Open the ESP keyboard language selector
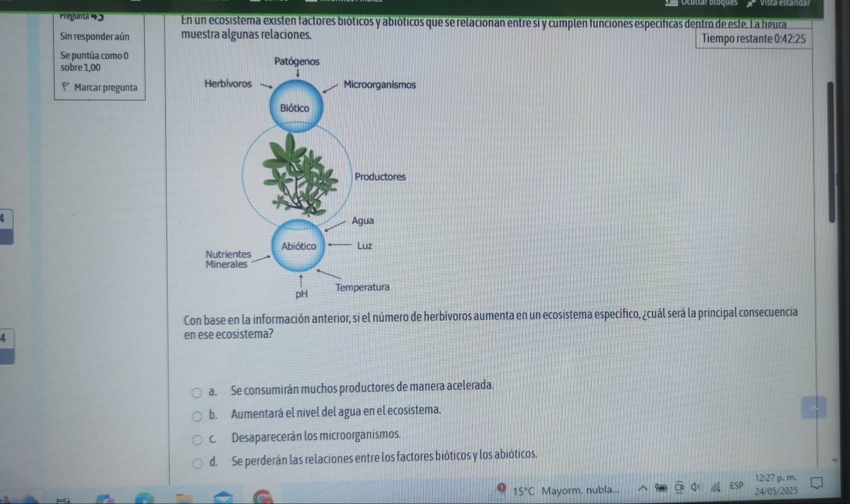Image resolution: width=850 pixels, height=504 pixels. [x=736, y=485]
